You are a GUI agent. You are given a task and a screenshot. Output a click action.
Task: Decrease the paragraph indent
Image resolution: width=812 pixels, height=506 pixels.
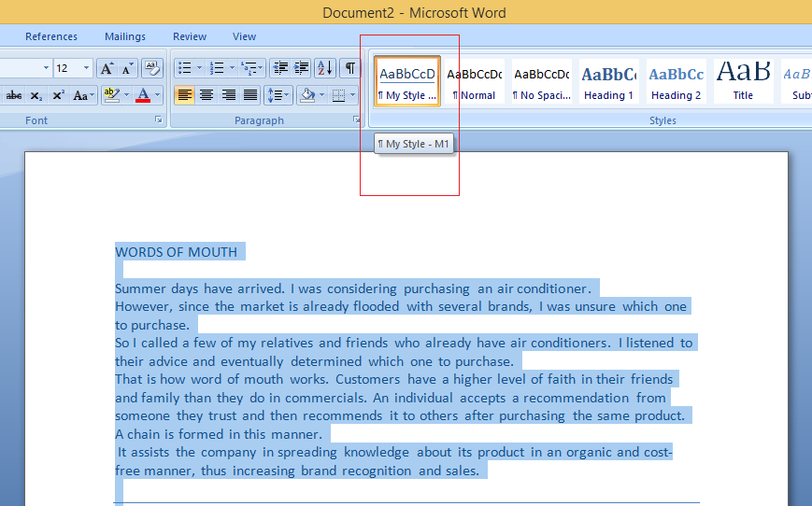pos(279,68)
